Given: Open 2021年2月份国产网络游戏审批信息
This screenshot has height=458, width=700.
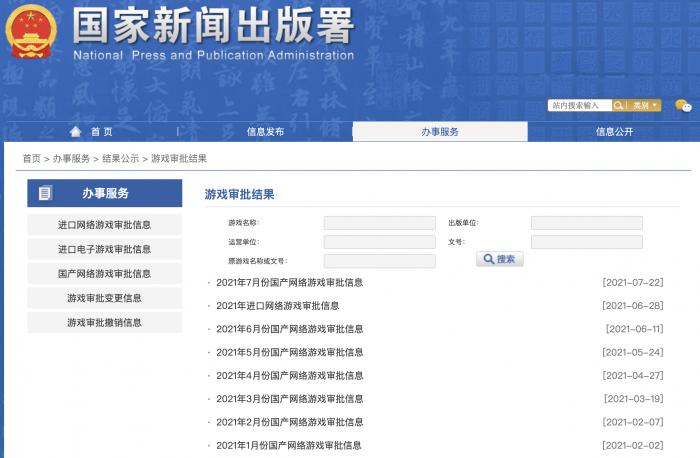Looking at the screenshot, I should pyautogui.click(x=289, y=422).
